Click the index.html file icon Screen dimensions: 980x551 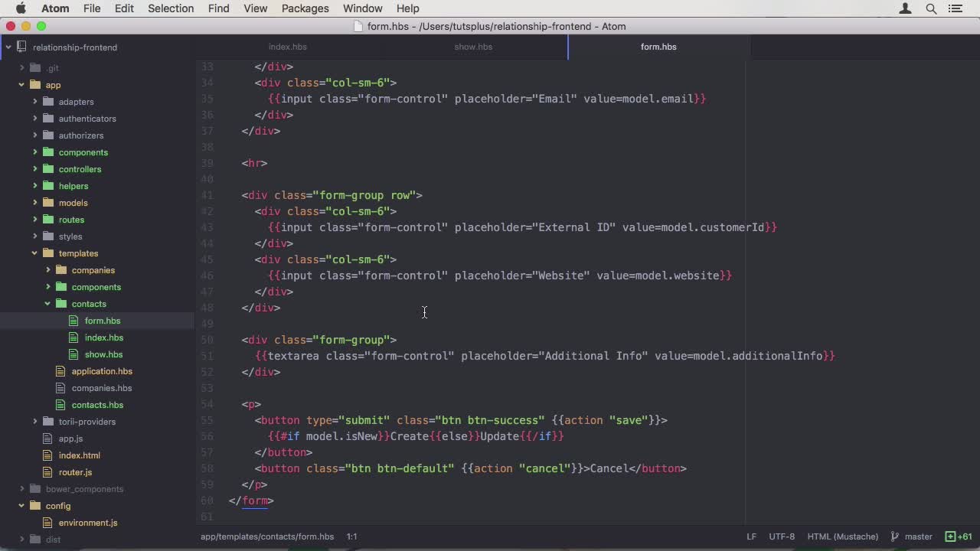[48, 455]
